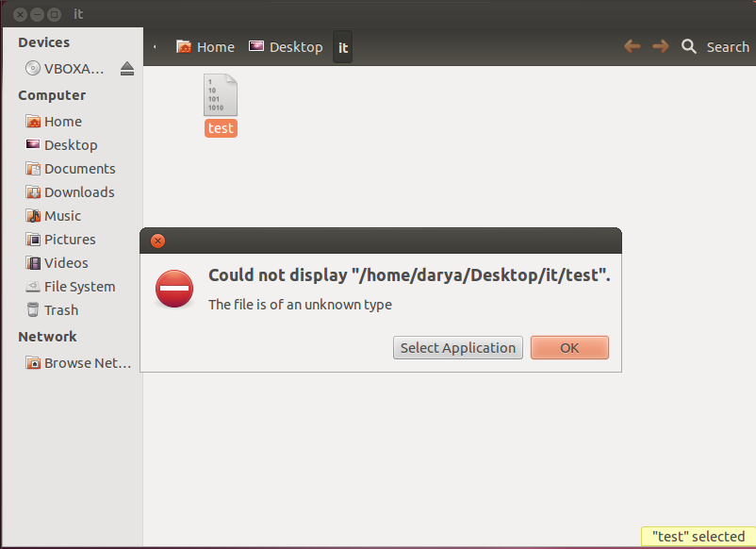Click 'The file is of an unknown type' message
The height and width of the screenshot is (549, 756).
click(300, 305)
